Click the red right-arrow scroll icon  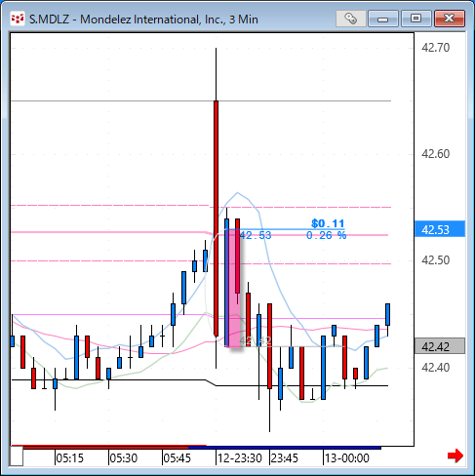tap(455, 456)
